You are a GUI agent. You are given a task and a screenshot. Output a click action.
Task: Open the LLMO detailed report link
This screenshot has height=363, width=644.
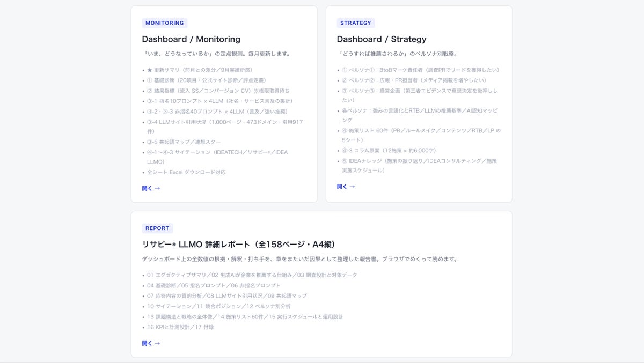click(151, 343)
